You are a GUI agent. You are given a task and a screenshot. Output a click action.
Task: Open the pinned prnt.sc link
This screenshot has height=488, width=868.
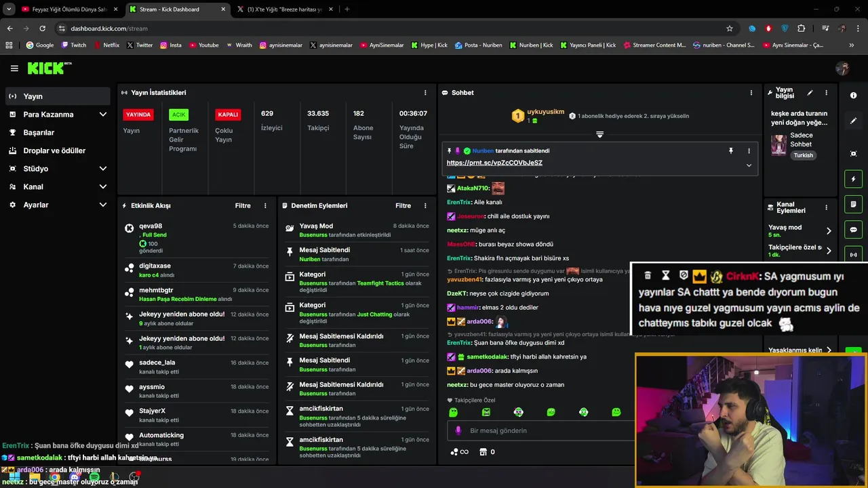pos(494,163)
